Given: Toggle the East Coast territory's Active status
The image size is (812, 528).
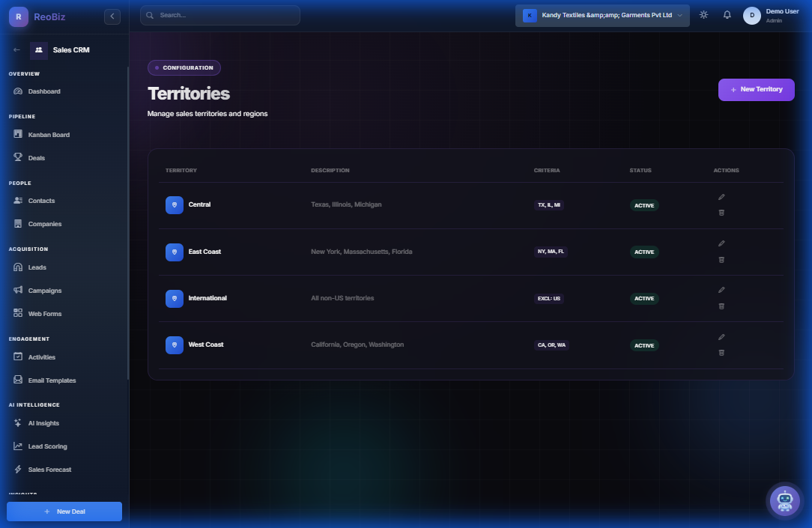Looking at the screenshot, I should [x=643, y=252].
